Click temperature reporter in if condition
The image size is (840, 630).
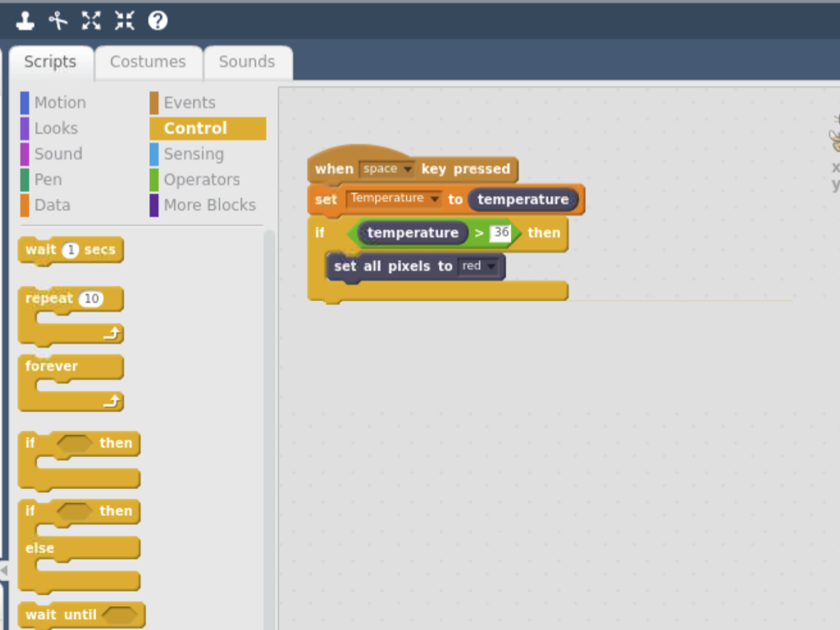tap(413, 233)
